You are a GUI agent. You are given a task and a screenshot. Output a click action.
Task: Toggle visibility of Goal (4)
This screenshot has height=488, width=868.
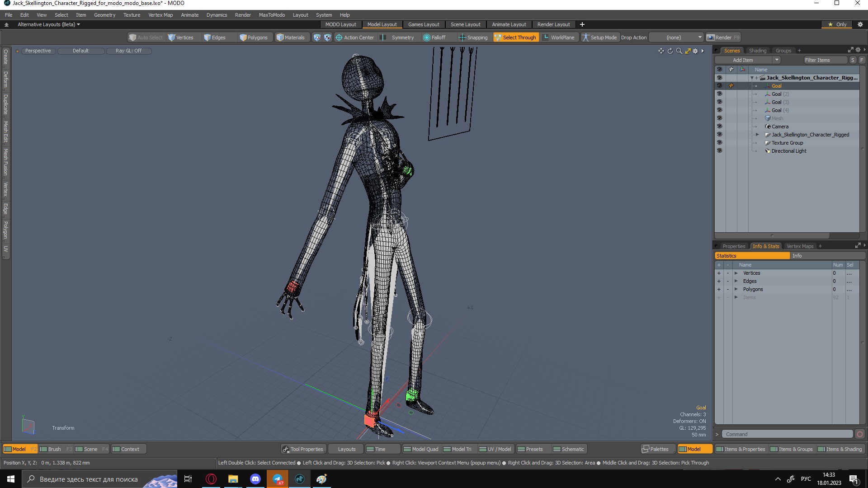tap(719, 110)
